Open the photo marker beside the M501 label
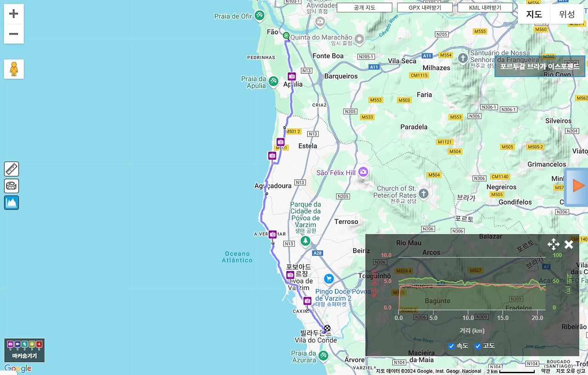The width and height of the screenshot is (588, 375). point(281,142)
